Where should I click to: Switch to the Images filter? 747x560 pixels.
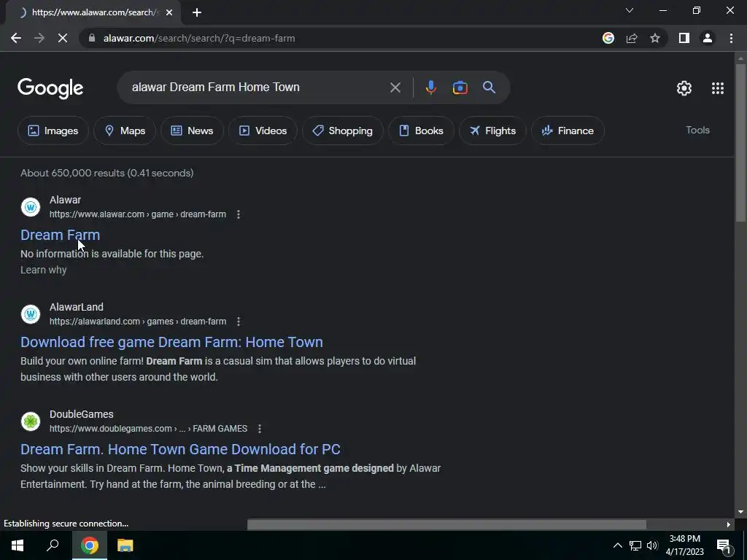tap(53, 131)
